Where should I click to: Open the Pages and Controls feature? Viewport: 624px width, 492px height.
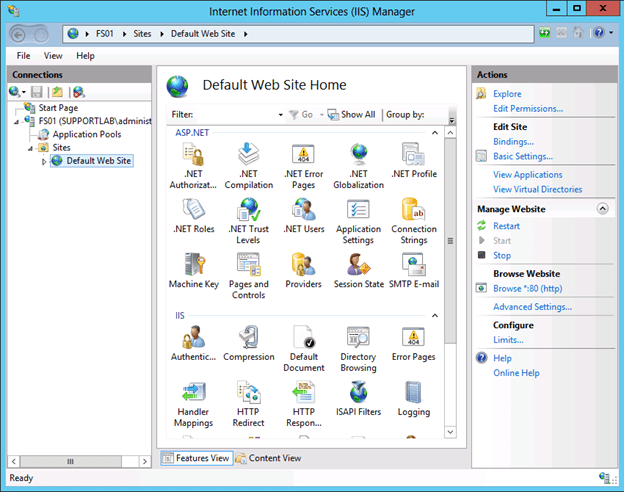(249, 276)
